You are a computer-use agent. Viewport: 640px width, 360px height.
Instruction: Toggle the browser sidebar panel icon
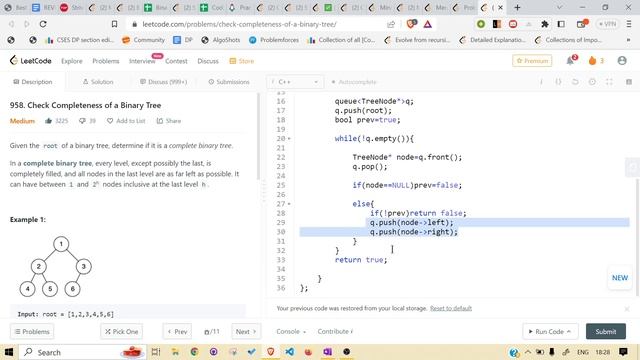(561, 24)
